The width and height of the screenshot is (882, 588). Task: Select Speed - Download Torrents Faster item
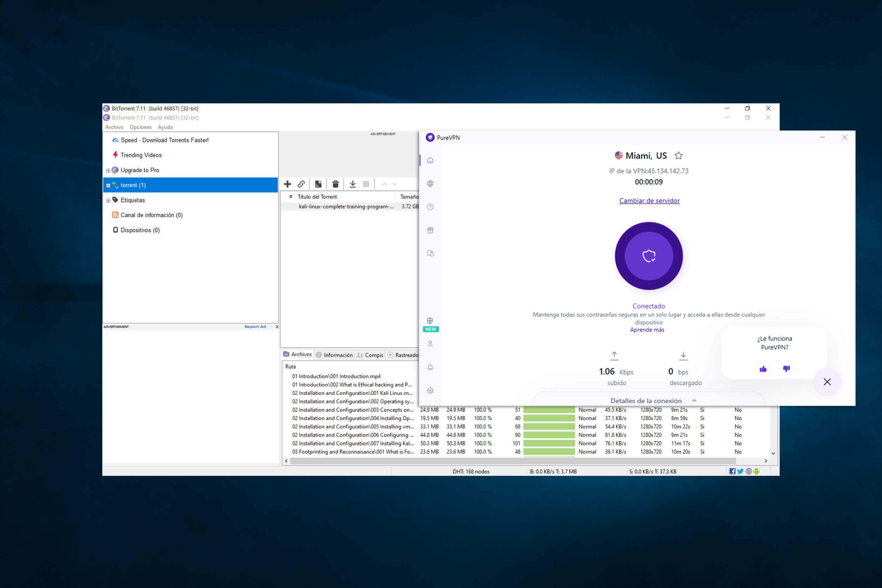165,140
